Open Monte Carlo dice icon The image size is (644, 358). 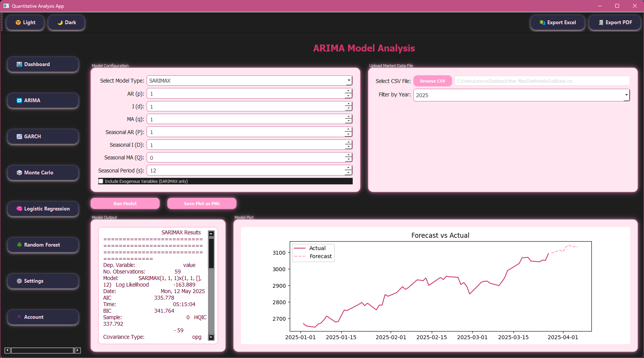pyautogui.click(x=19, y=173)
